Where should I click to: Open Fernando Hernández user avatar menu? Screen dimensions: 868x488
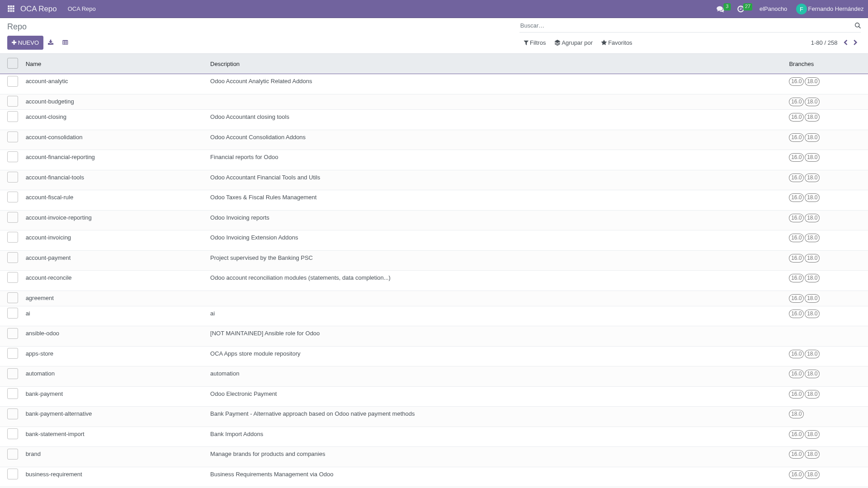click(x=802, y=9)
